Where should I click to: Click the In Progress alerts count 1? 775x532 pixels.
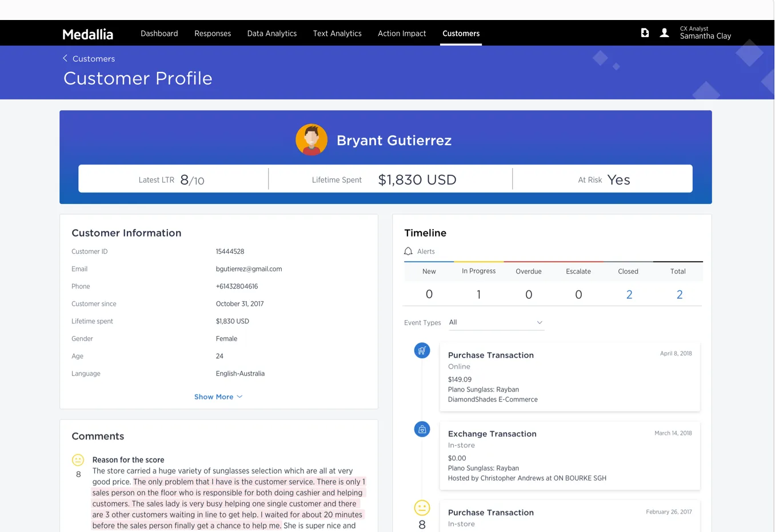click(x=478, y=294)
